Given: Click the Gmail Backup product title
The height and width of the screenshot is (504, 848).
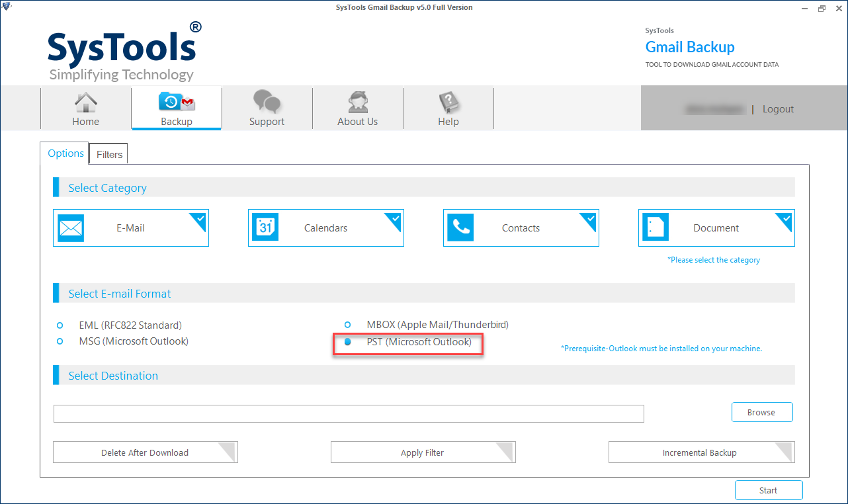Looking at the screenshot, I should click(690, 48).
